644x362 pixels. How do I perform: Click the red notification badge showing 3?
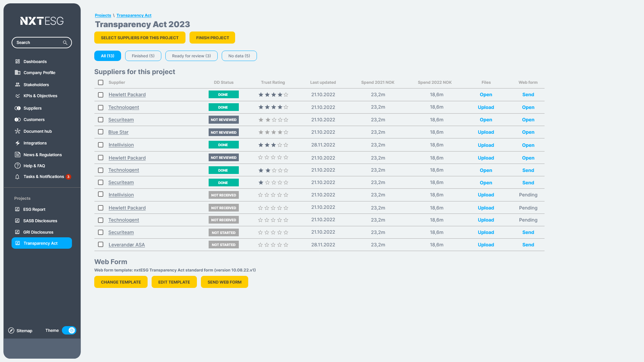click(68, 177)
